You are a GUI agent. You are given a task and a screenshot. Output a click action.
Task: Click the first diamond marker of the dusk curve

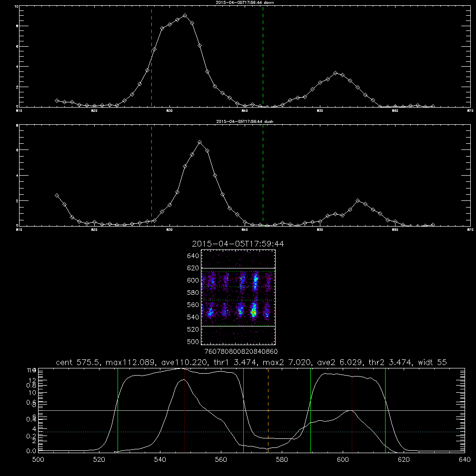57,196
